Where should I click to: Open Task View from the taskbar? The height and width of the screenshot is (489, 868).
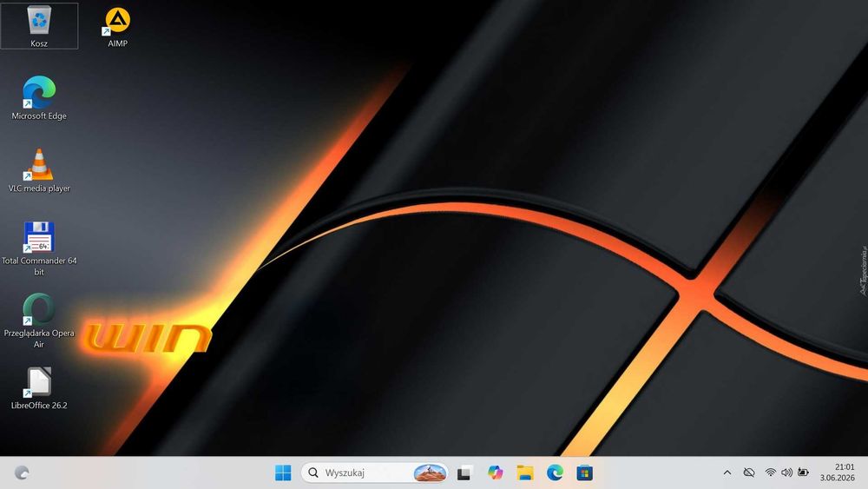[464, 472]
